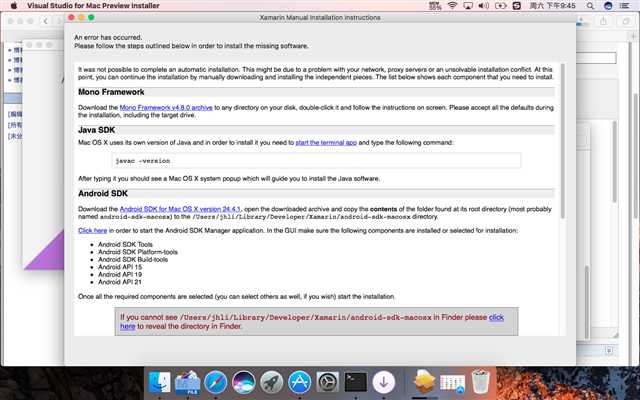The image size is (640, 400).
Task: Open Siri from the menu bar
Action: [608, 6]
